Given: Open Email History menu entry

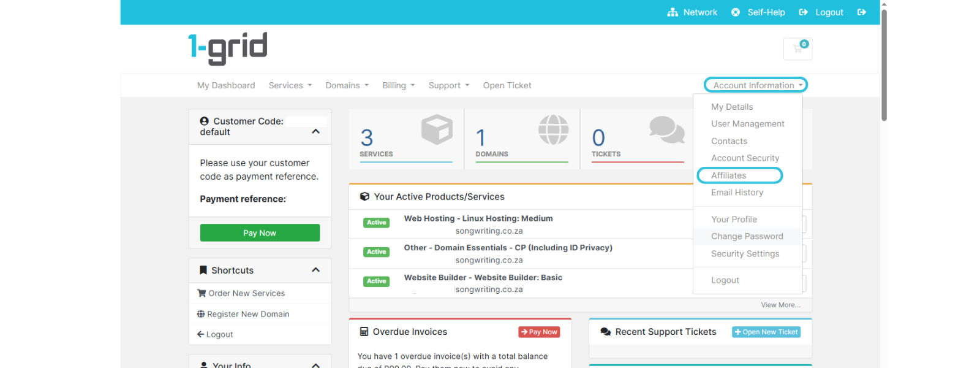Looking at the screenshot, I should (737, 193).
